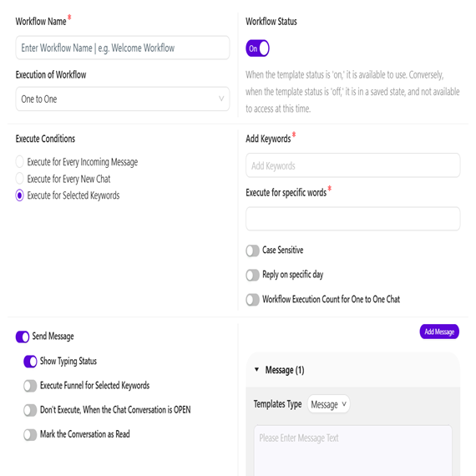
Task: Open the Execution of Workflow dropdown
Action: point(122,99)
